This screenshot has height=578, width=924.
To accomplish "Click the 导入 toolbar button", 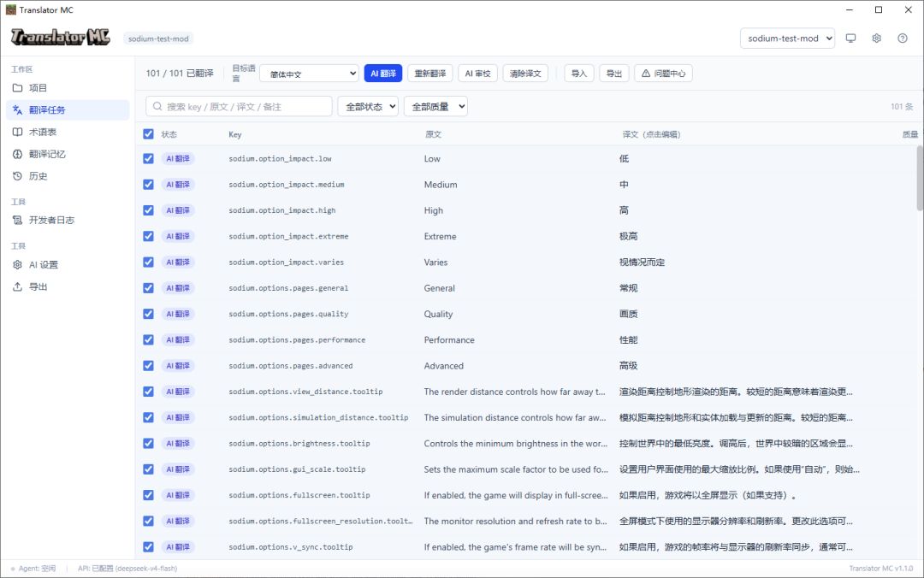I will tap(579, 74).
